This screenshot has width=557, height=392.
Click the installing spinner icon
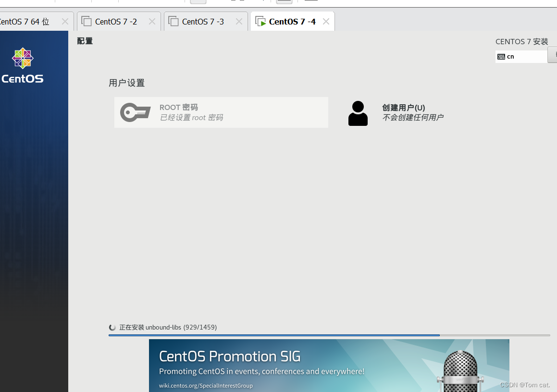pos(112,327)
